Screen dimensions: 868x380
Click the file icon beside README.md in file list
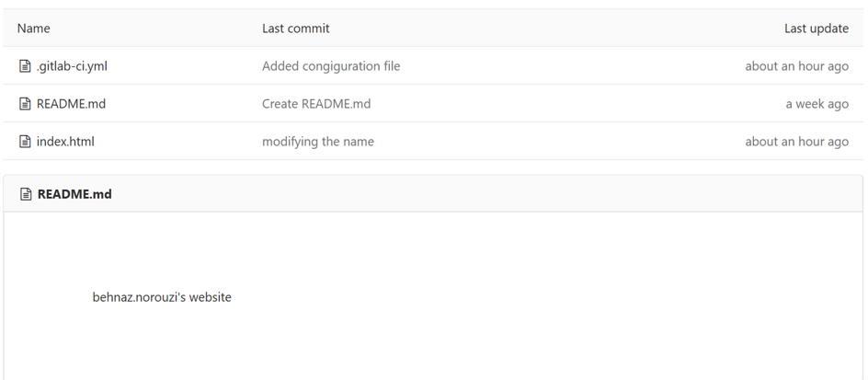[x=25, y=104]
